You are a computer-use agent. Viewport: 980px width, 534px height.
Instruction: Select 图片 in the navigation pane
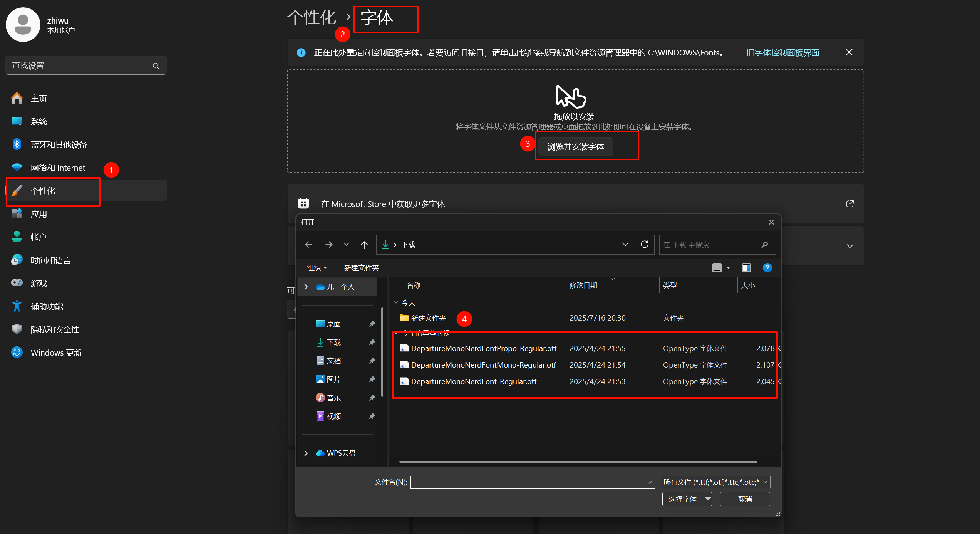tap(333, 380)
